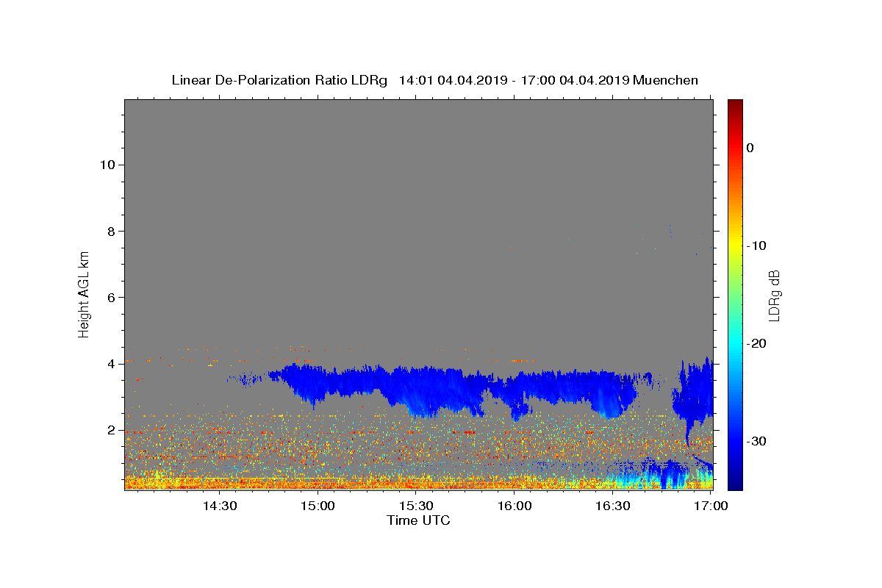
Task: Click the 'Height AGL km' y-axis label
Action: [85, 294]
